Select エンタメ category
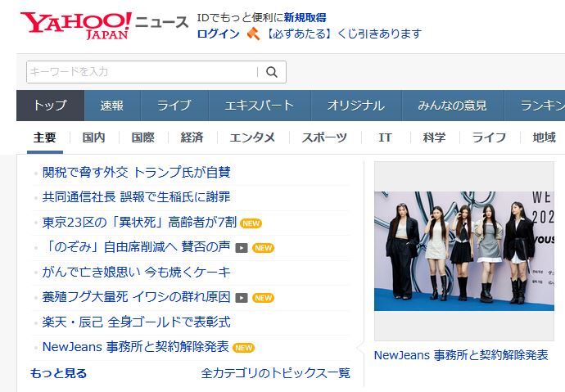The width and height of the screenshot is (565, 392). (x=252, y=137)
